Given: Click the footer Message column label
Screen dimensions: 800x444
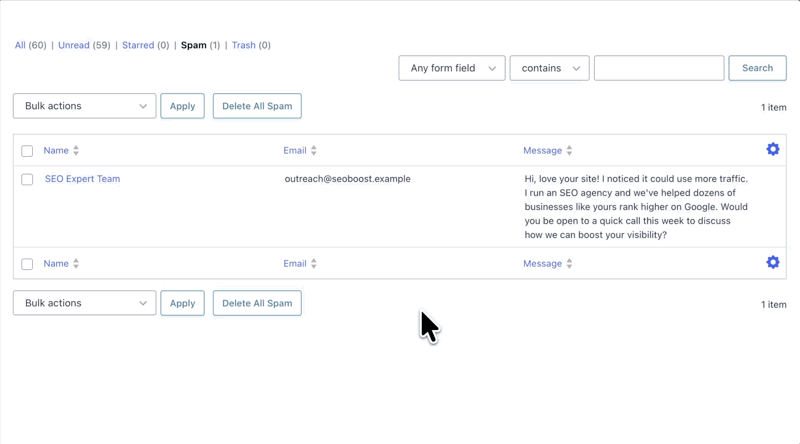Looking at the screenshot, I should (542, 264).
